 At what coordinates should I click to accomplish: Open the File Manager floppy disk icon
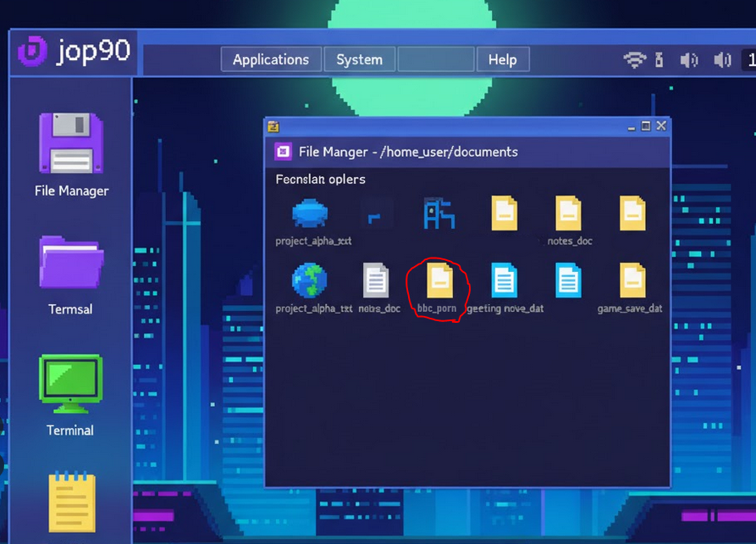[71, 143]
